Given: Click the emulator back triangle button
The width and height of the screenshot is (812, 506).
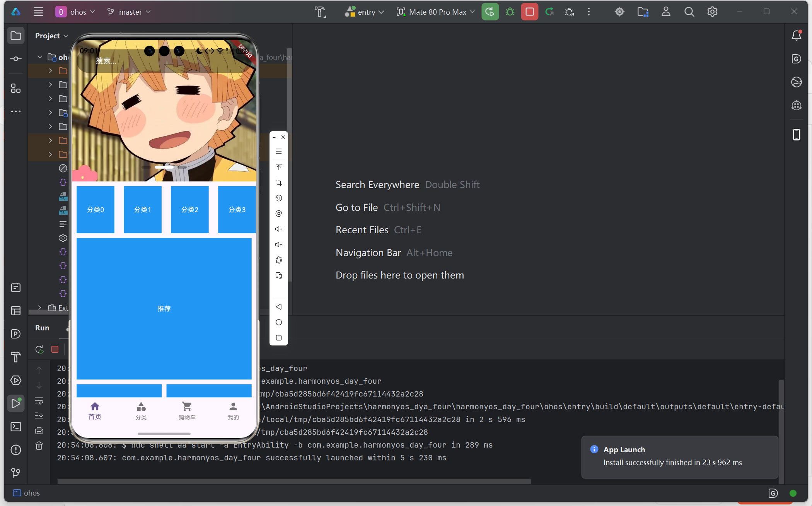Looking at the screenshot, I should click(278, 307).
